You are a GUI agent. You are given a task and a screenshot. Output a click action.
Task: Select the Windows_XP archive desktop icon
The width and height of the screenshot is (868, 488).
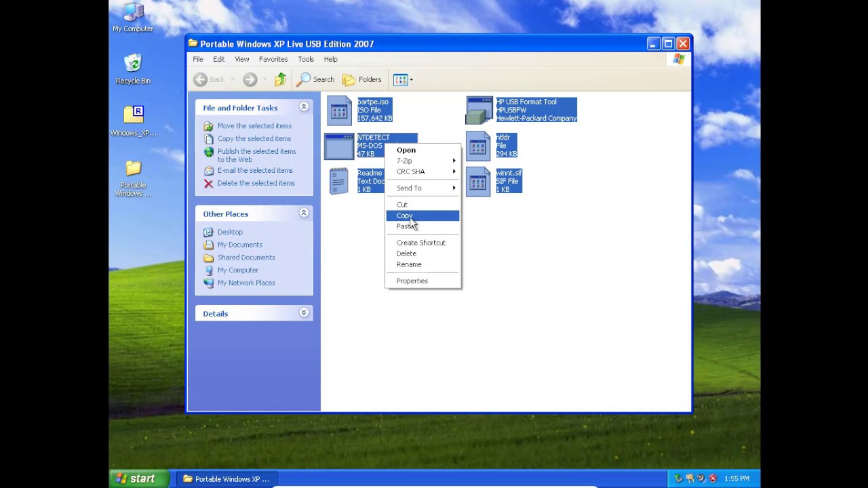pos(134,121)
